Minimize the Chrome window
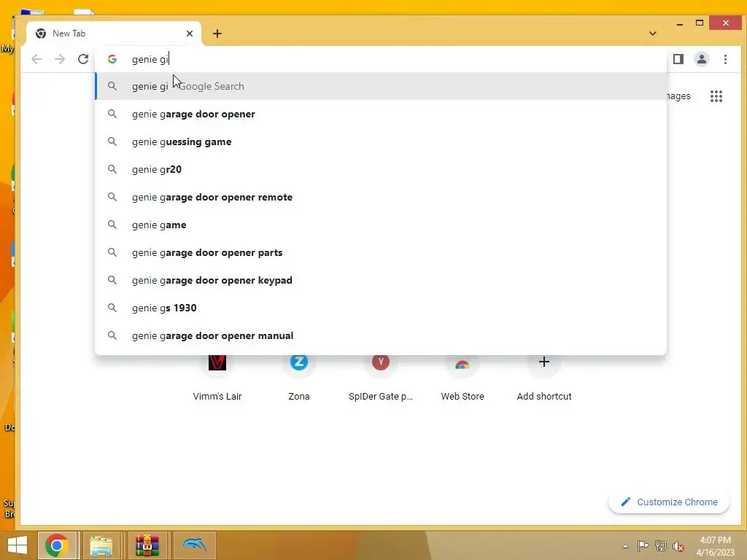This screenshot has width=747, height=560. coord(680,23)
